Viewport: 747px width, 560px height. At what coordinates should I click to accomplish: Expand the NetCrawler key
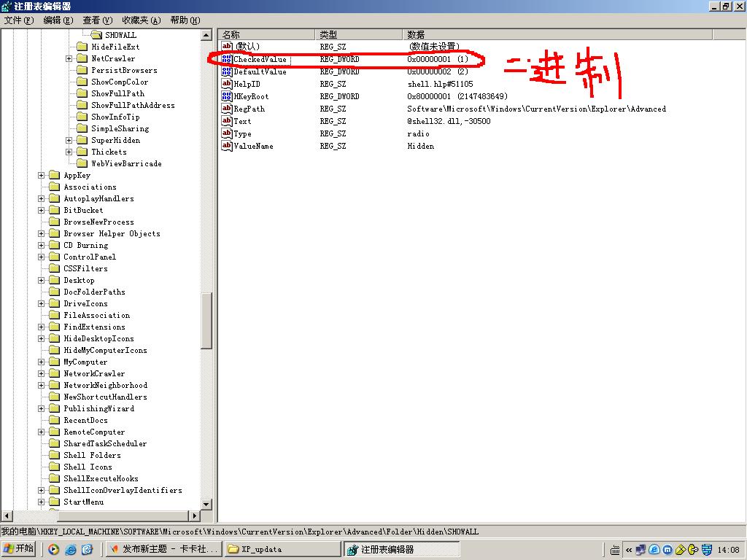(x=69, y=58)
